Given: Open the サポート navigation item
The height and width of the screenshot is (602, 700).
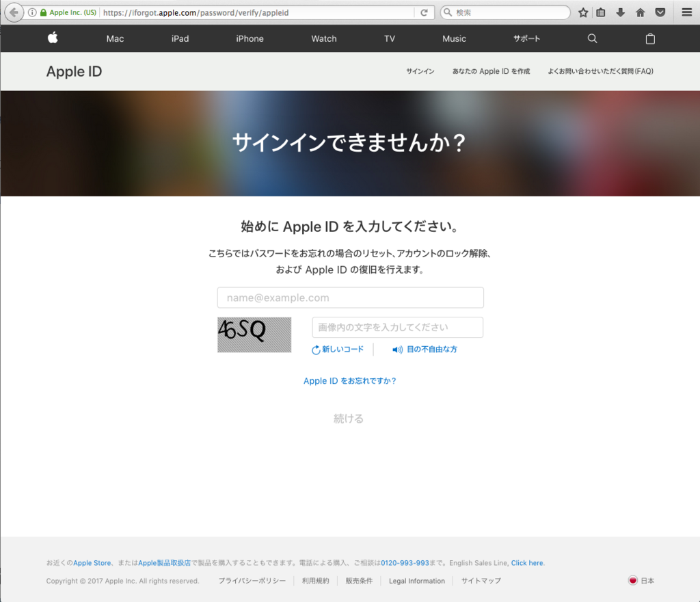Looking at the screenshot, I should click(527, 39).
